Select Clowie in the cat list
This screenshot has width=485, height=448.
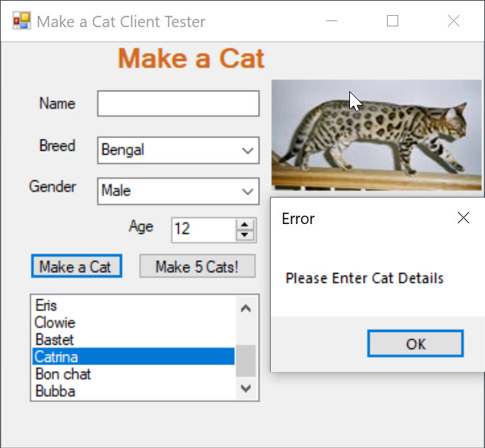[133, 323]
